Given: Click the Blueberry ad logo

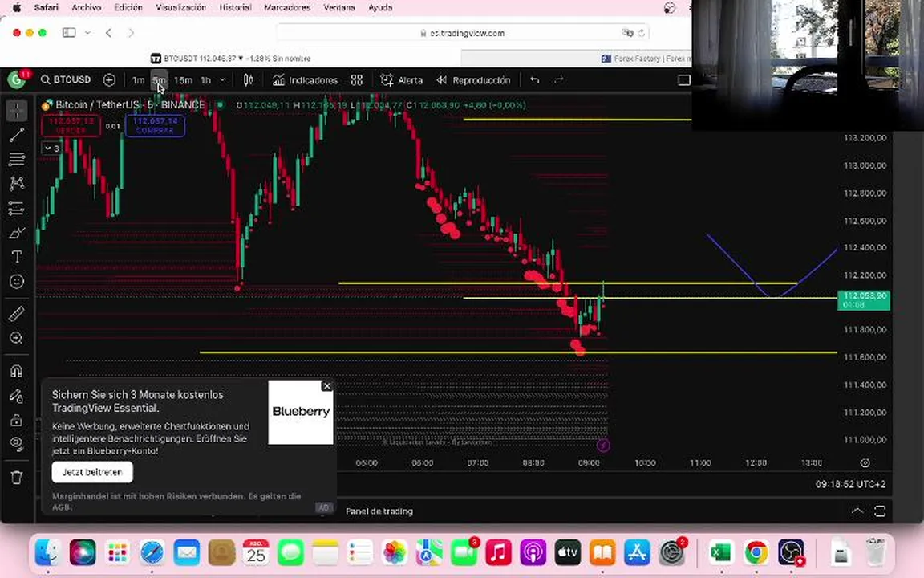Looking at the screenshot, I should 301,412.
